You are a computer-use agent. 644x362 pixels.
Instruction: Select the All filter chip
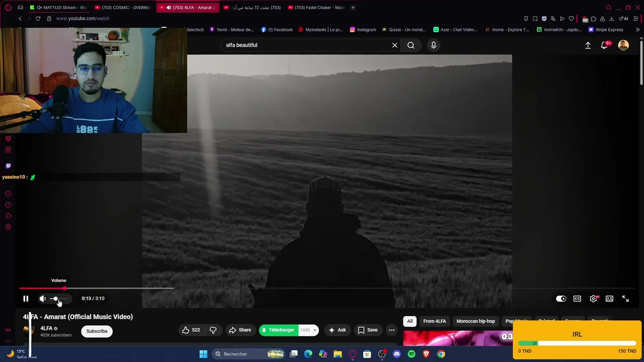[410, 321]
